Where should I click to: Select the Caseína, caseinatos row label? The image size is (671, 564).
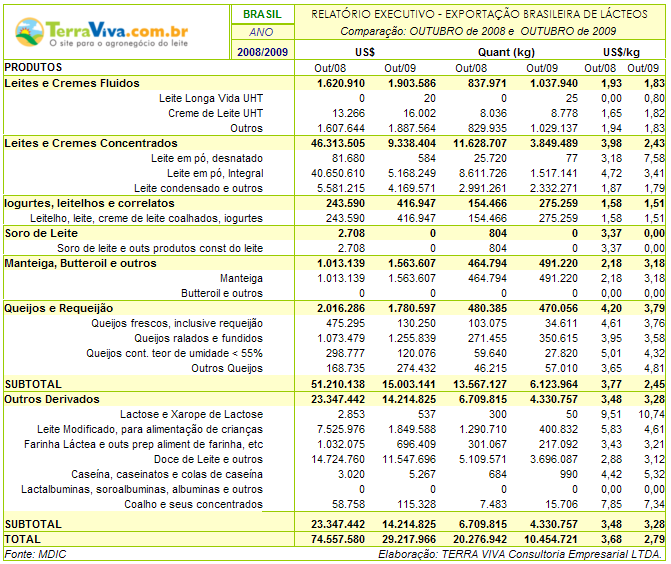167,474
